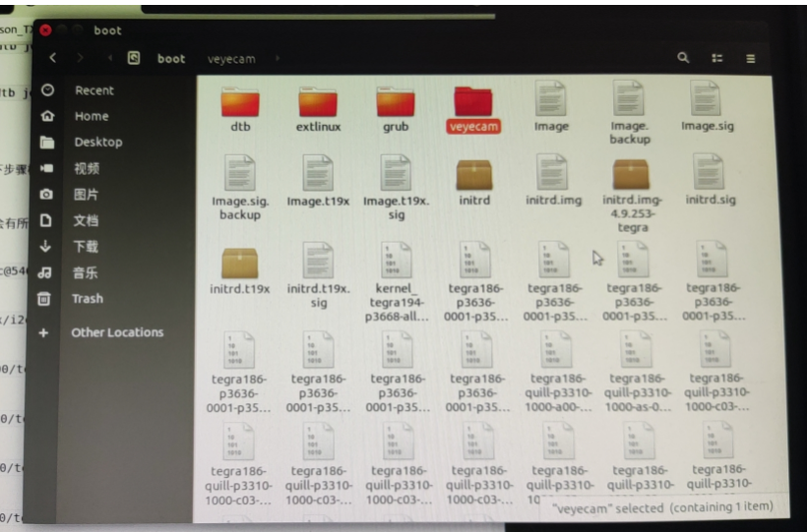Select the Image.t19x.sig file
This screenshot has height=532, width=807.
(396, 188)
